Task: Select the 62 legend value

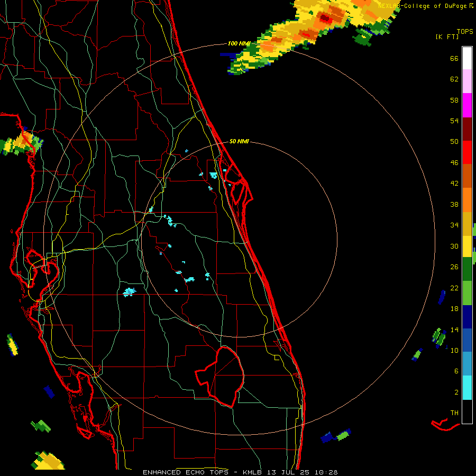Action: [454, 79]
